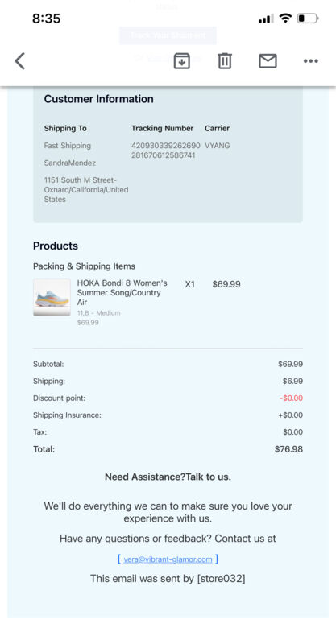Tap the back arrow to leave email

tap(19, 61)
